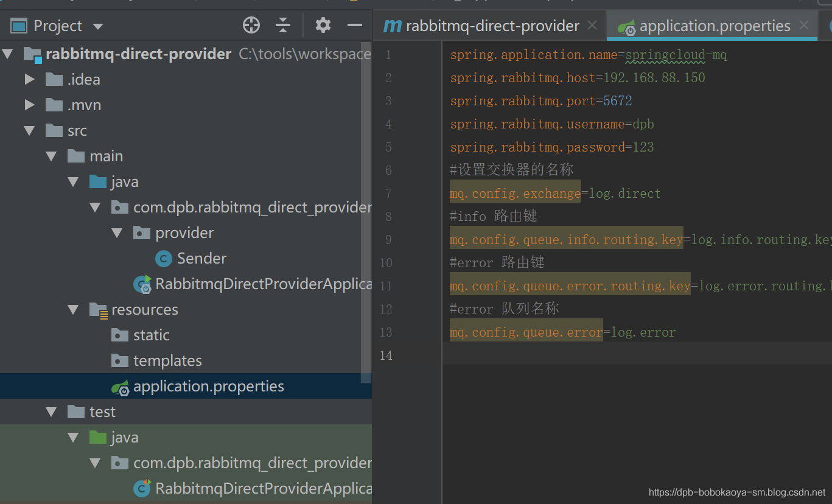Click the host value 192.168.88.150
The width and height of the screenshot is (832, 504).
(654, 78)
